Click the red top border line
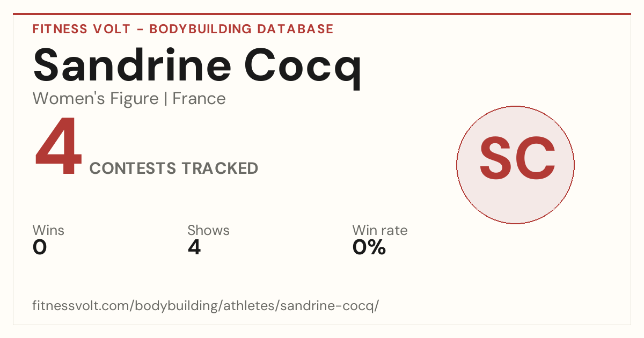This screenshot has width=644, height=338. coord(322,14)
